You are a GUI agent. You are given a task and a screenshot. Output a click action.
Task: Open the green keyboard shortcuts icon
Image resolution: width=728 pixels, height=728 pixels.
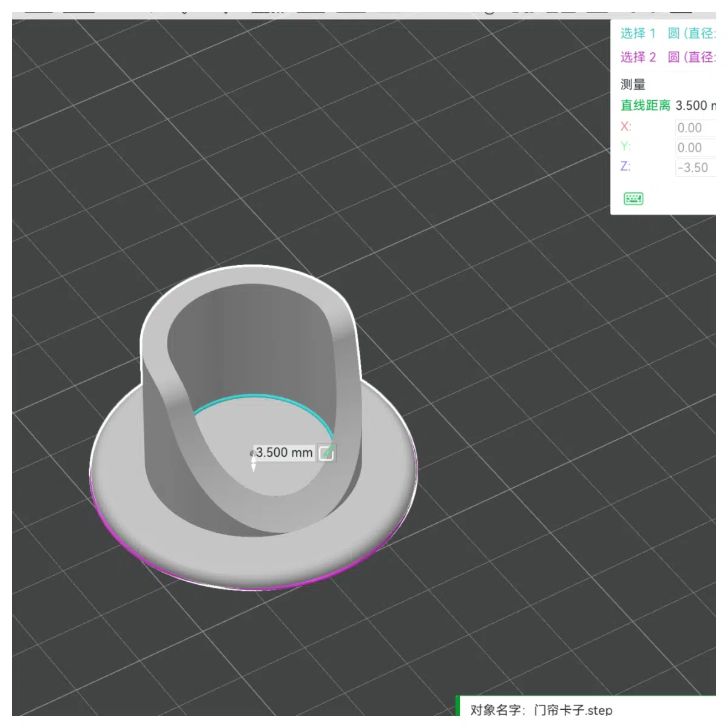click(633, 198)
